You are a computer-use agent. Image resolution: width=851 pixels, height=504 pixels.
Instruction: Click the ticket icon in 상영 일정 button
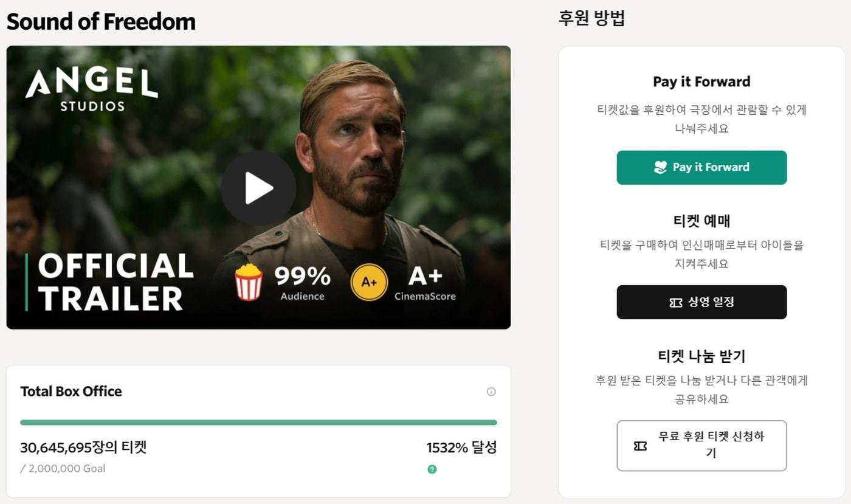pyautogui.click(x=675, y=302)
